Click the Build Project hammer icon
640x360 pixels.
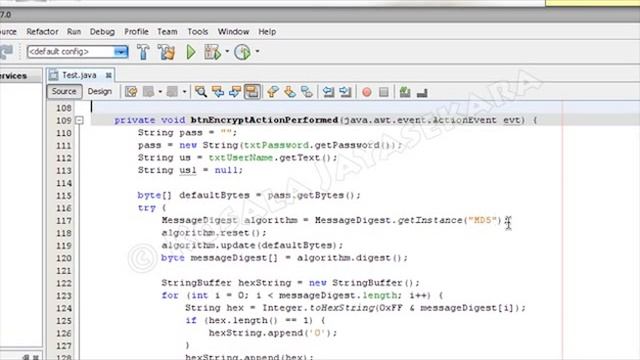coord(143,52)
